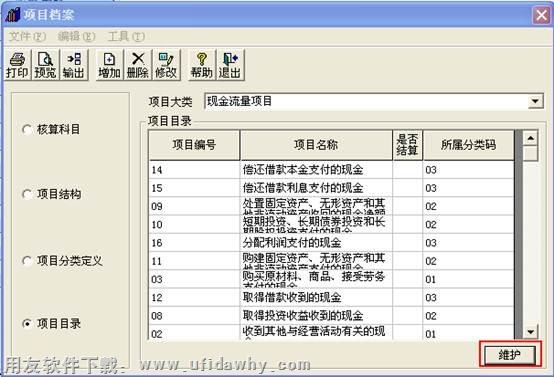This screenshot has height=377, width=554.
Task: Select row 偿还借款利息支付的现金
Action: (331, 188)
